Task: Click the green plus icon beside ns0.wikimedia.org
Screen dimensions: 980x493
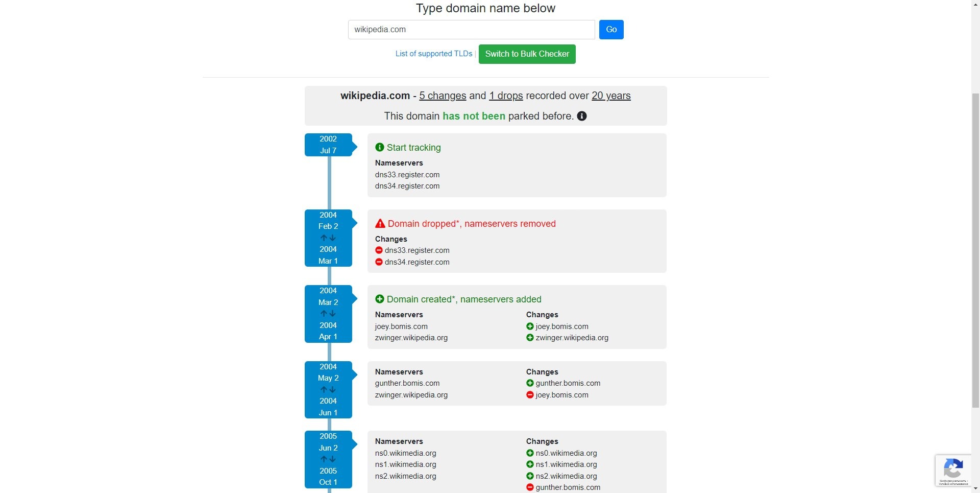Action: click(530, 453)
